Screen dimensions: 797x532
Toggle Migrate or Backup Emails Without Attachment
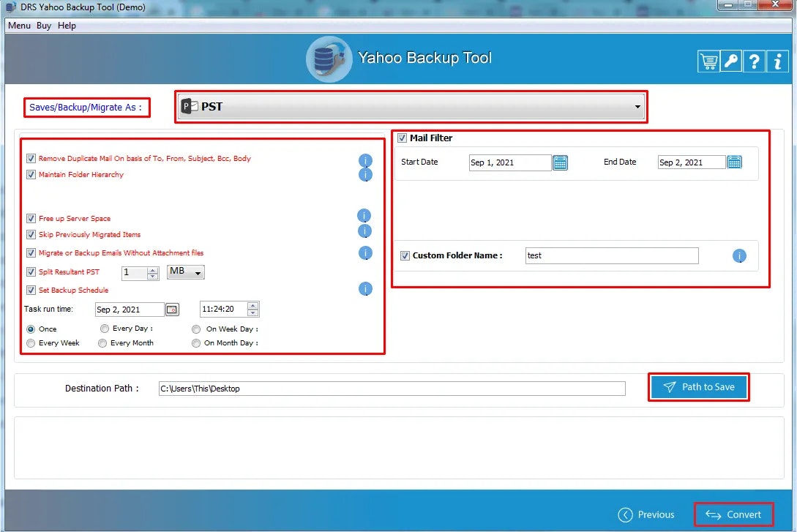[x=31, y=253]
